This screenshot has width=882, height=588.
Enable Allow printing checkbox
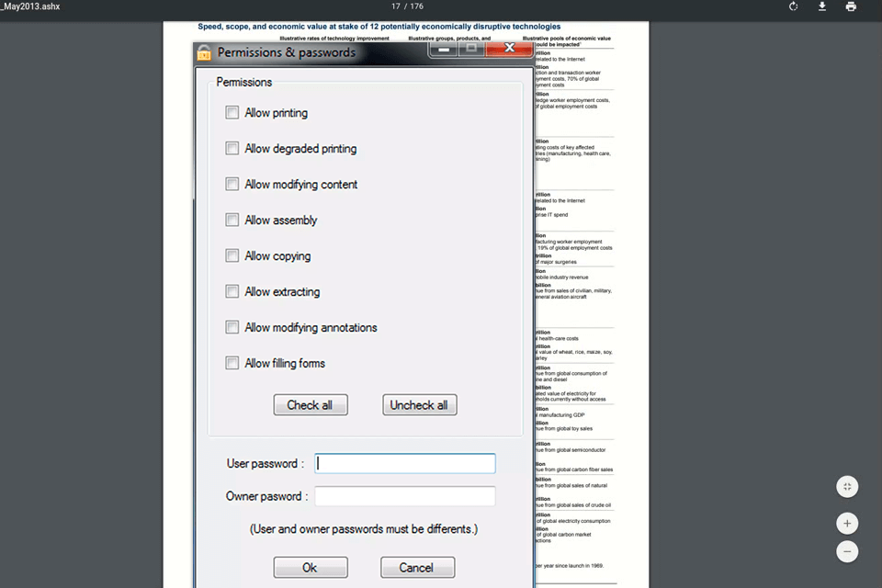tap(232, 112)
